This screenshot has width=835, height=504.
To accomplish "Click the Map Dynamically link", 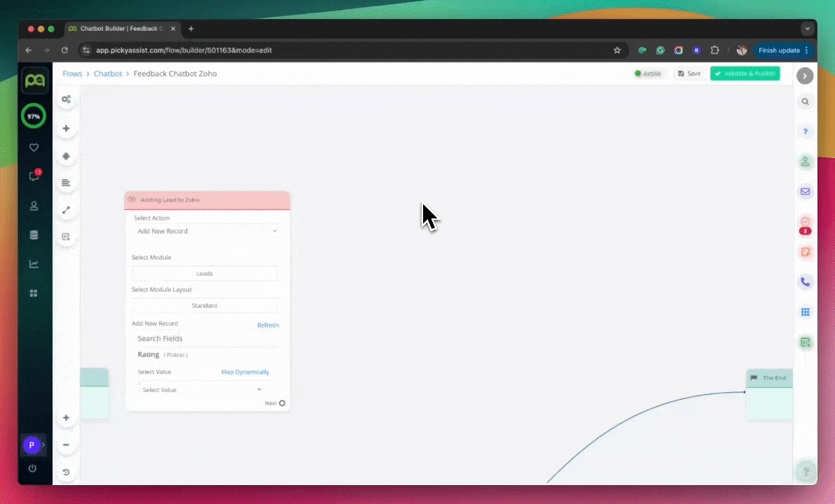I will click(x=244, y=372).
